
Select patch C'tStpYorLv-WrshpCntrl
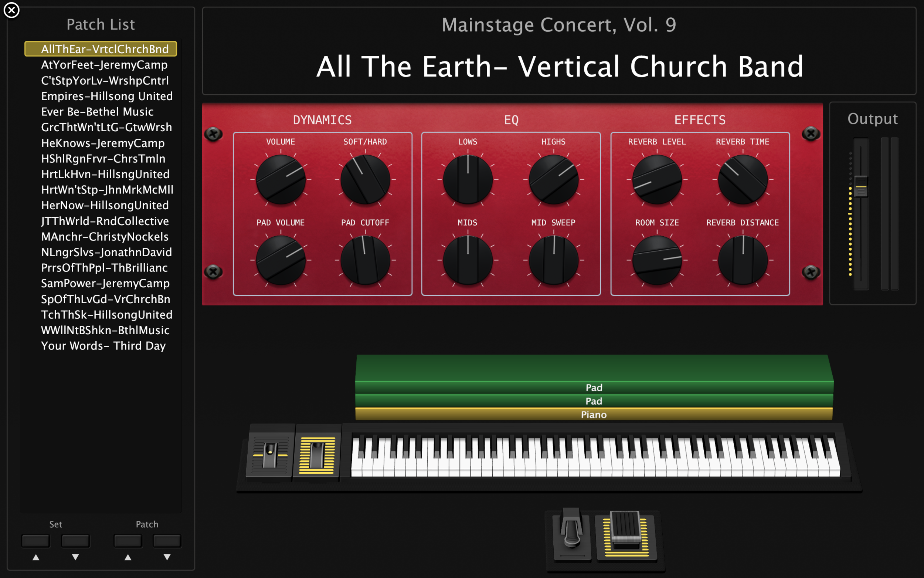(x=101, y=80)
